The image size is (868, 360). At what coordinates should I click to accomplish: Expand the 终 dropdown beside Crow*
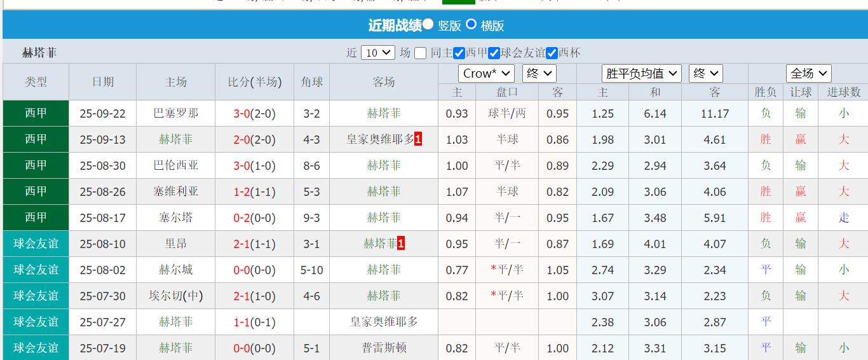[x=539, y=73]
